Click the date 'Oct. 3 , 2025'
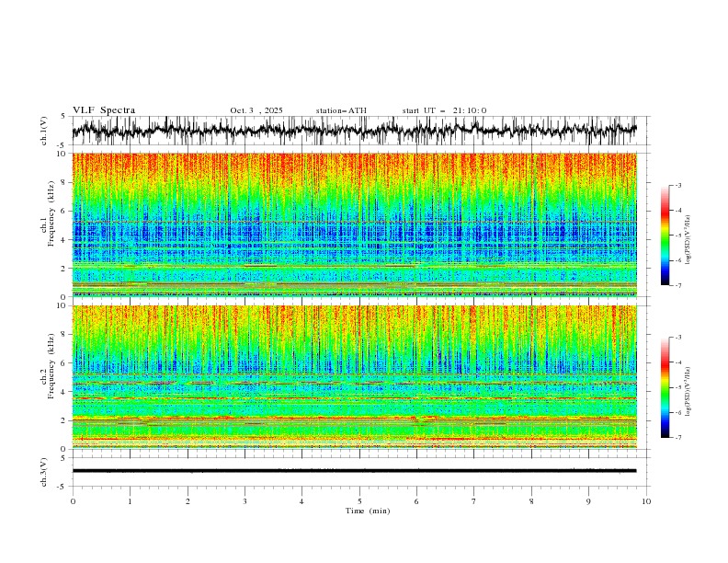Viewport: 728px width, 563px height. pyautogui.click(x=256, y=110)
